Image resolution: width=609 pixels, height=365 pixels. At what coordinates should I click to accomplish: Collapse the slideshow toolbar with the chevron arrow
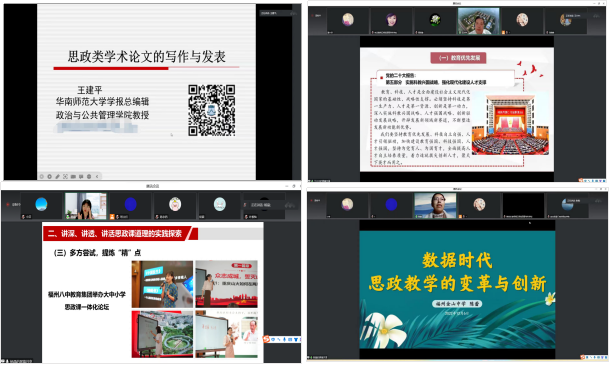[97, 176]
